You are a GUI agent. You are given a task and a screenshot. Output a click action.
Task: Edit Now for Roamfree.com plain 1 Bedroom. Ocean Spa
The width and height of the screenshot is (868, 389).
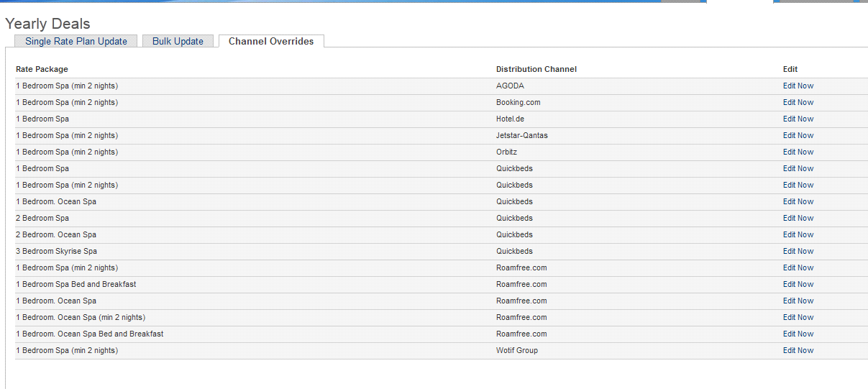tap(798, 301)
